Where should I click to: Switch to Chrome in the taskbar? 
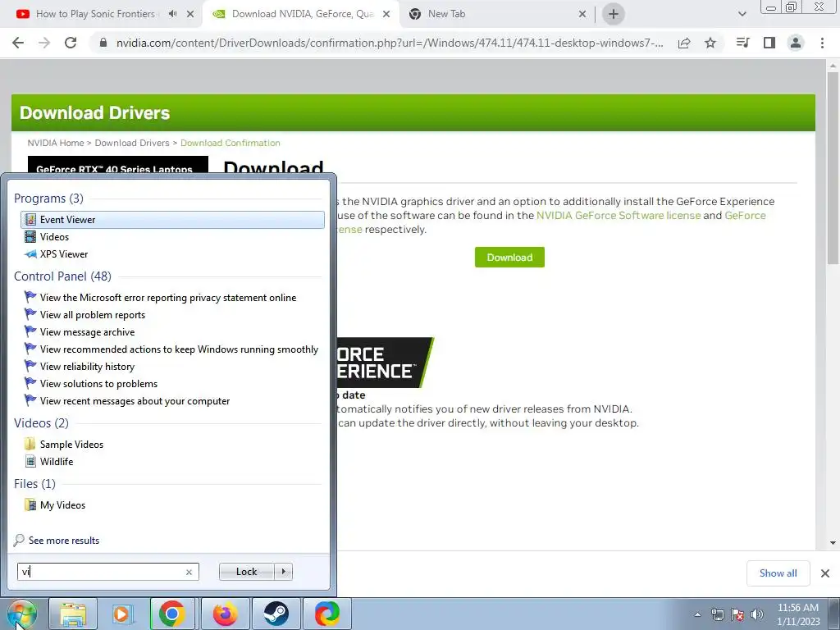171,614
